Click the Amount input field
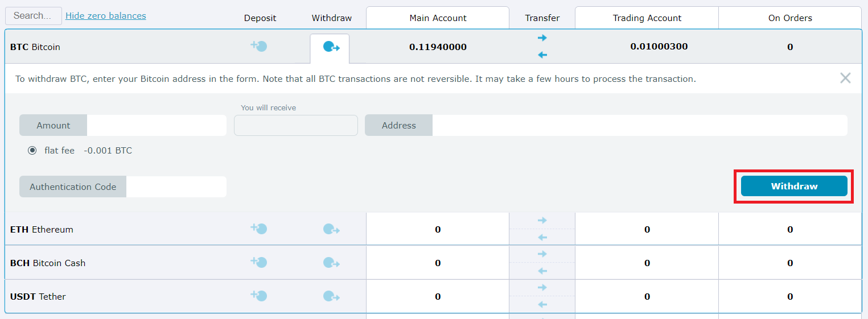Viewport: 868px width, 319px height. click(157, 126)
